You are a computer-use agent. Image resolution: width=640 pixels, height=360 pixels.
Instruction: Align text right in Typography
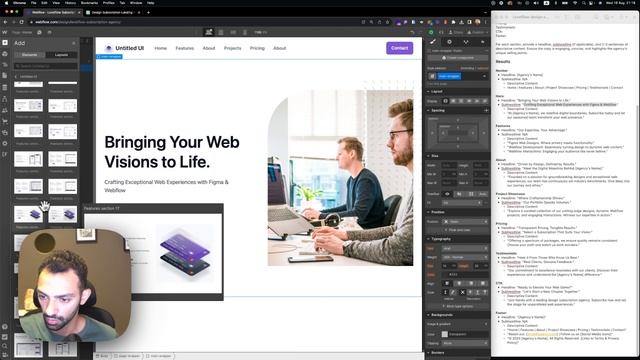pos(471,283)
